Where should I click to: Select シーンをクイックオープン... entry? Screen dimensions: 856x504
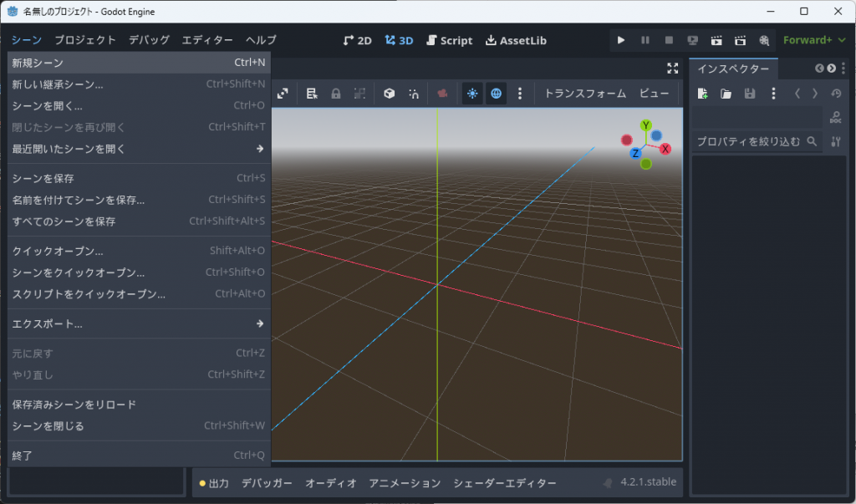[139, 272]
